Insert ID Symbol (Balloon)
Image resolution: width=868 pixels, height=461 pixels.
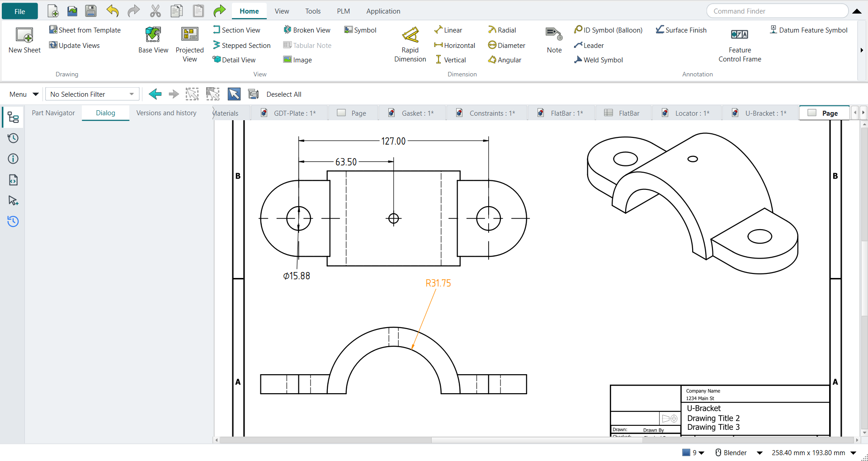point(608,30)
